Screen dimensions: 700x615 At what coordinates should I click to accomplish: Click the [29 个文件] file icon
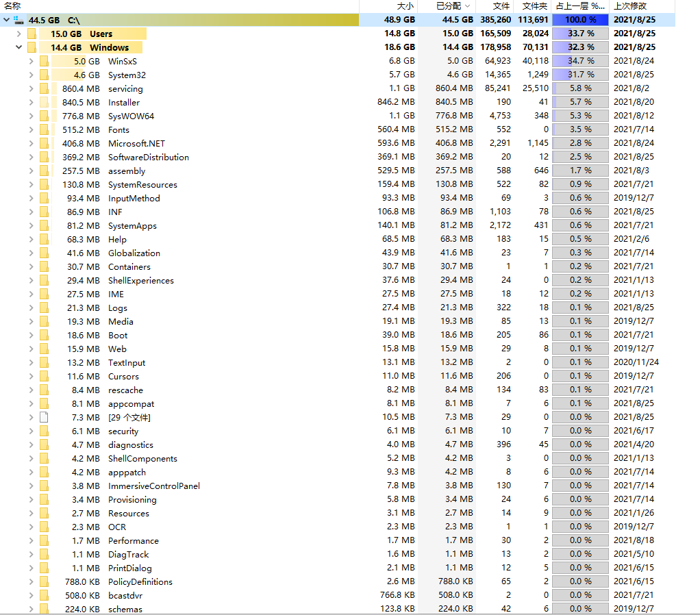click(44, 417)
